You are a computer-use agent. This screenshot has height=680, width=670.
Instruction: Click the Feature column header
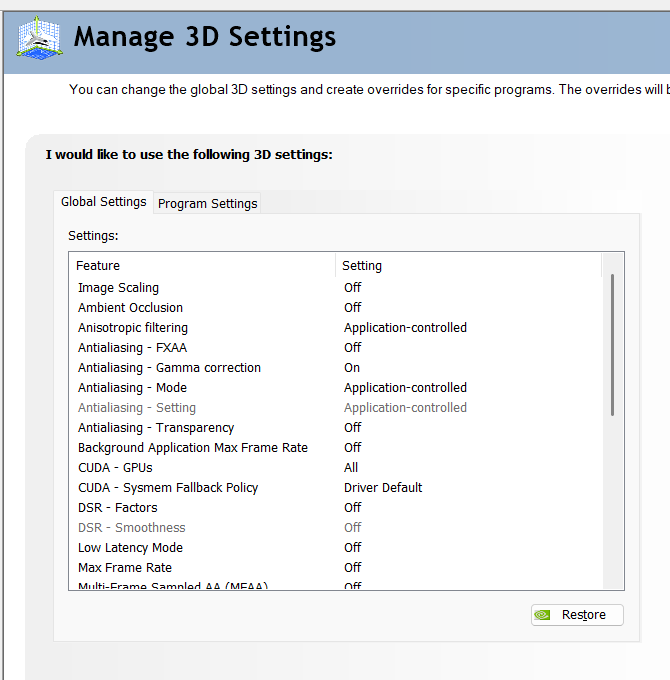(202, 265)
